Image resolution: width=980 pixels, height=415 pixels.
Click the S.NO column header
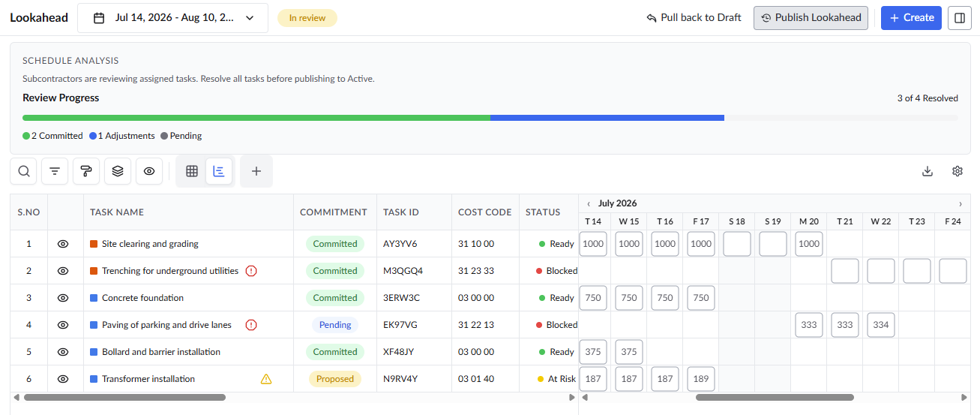[x=28, y=212]
